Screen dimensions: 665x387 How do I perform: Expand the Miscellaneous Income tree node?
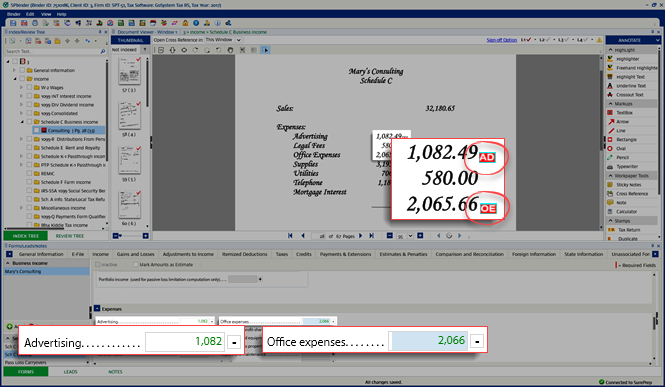pyautogui.click(x=22, y=208)
